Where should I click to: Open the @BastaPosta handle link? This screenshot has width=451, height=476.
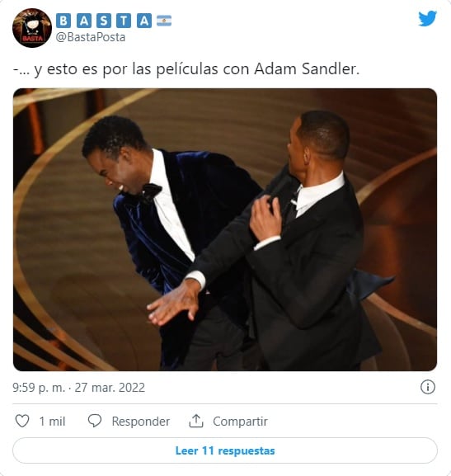pos(91,37)
